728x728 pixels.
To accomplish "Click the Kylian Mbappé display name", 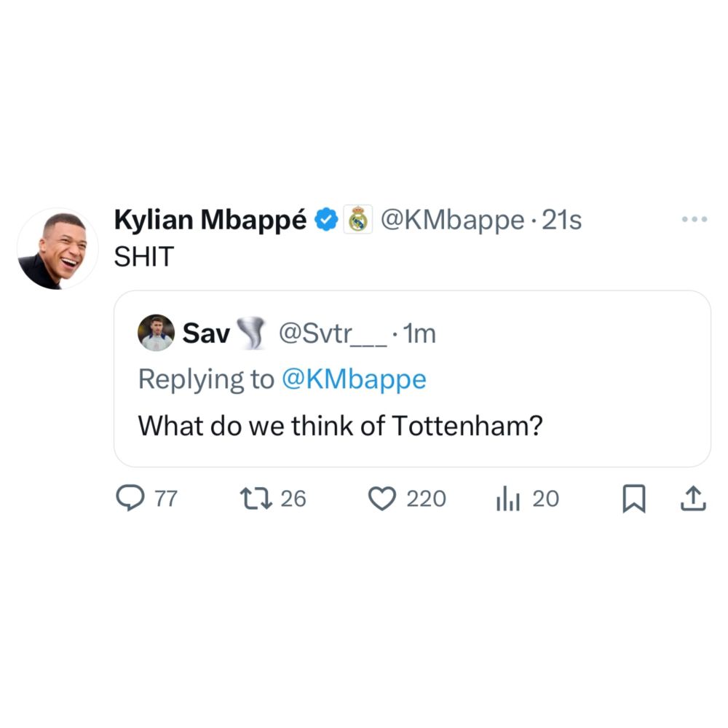I will click(210, 219).
